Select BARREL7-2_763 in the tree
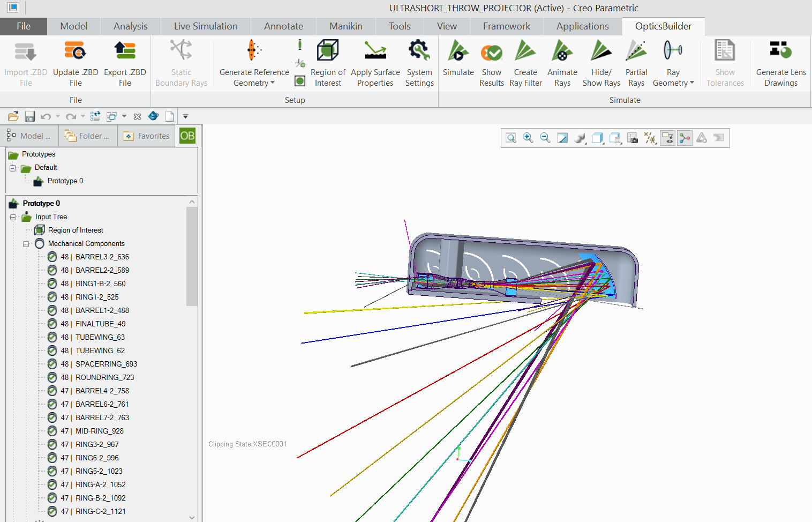The image size is (812, 522). (102, 417)
